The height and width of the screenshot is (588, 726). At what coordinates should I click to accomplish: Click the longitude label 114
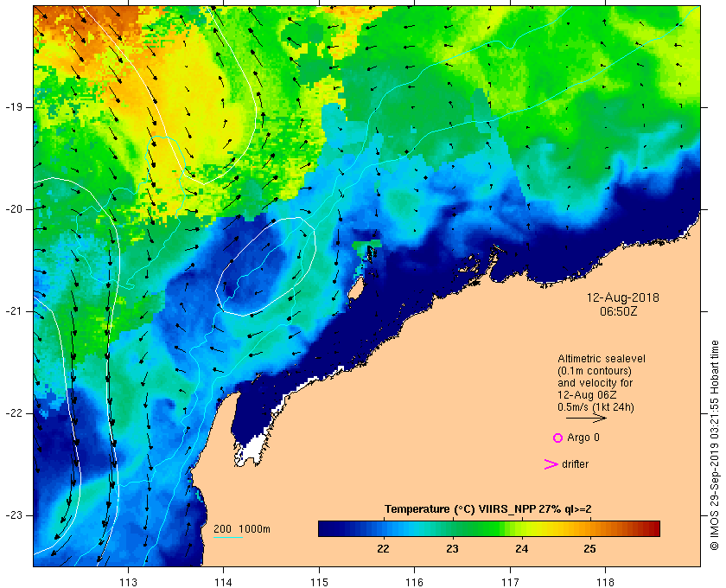coord(224,583)
